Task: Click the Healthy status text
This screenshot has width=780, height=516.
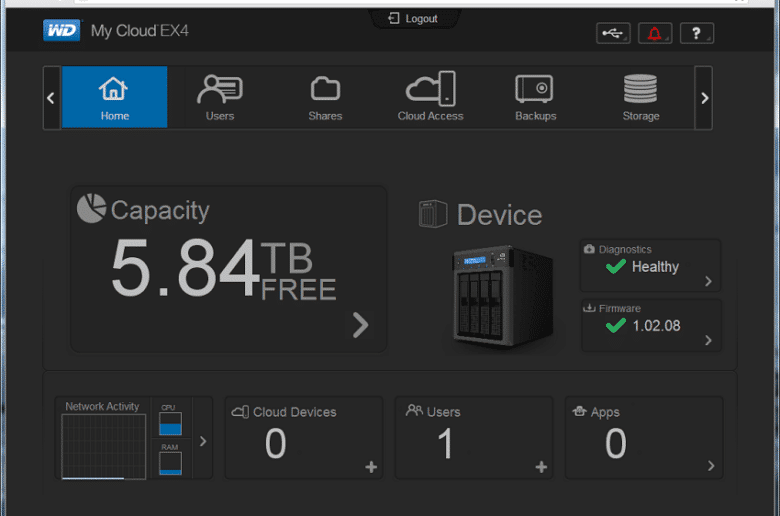Action: pos(655,267)
